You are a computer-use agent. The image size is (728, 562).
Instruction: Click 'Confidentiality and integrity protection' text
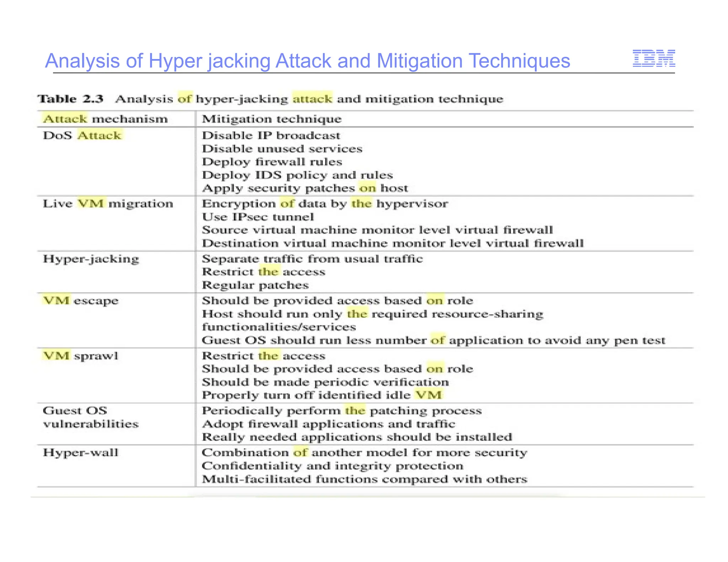point(332,466)
